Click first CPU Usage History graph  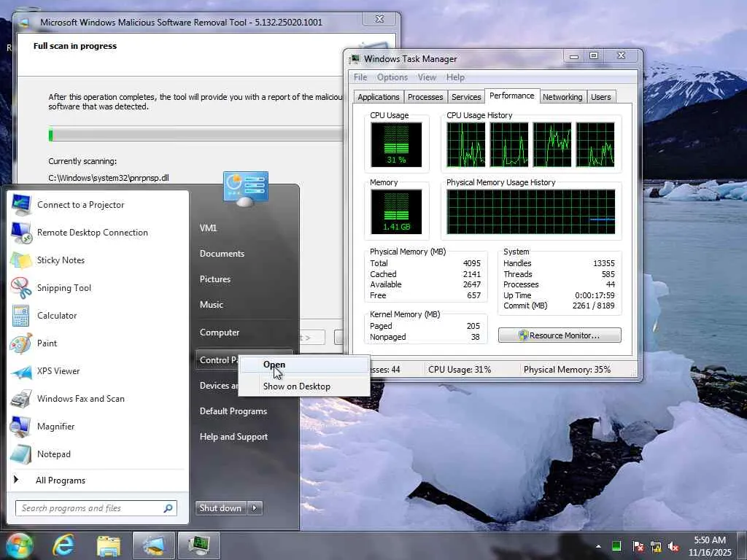pos(466,145)
